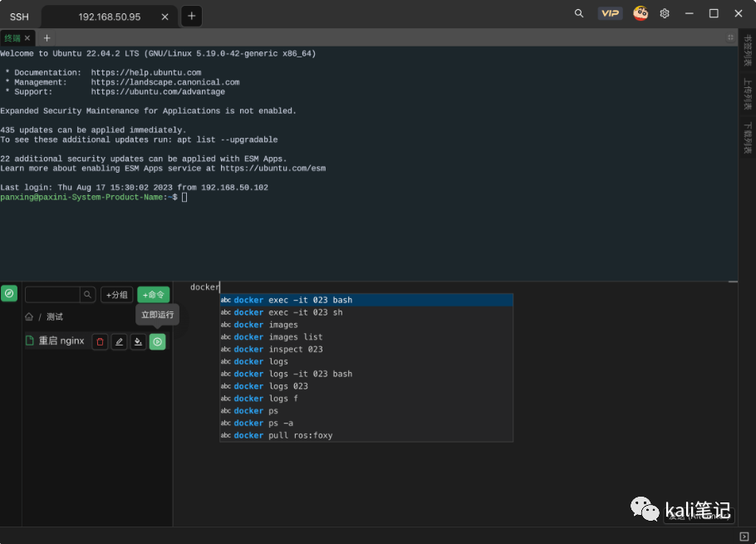Close the 192.168.50.95 session tab
This screenshot has height=544, width=756.
tap(164, 17)
